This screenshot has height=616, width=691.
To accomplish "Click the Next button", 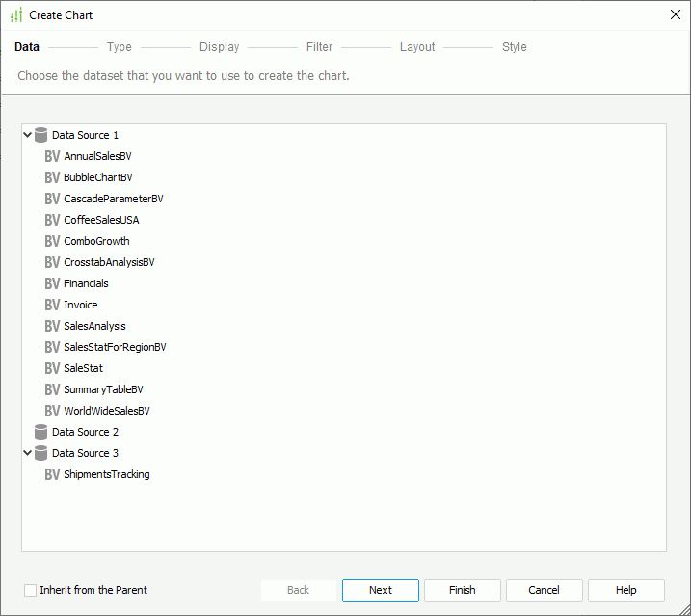I will 381,590.
